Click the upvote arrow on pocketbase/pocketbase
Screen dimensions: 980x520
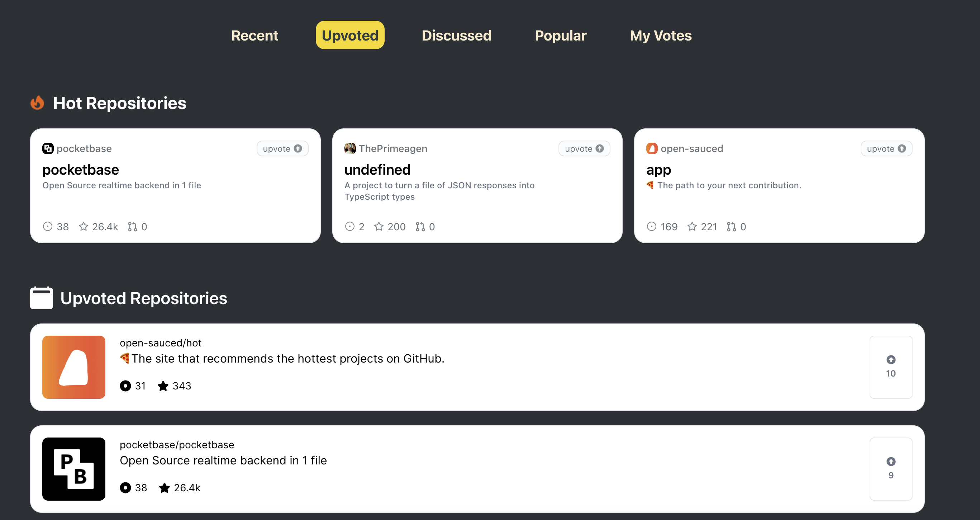891,462
